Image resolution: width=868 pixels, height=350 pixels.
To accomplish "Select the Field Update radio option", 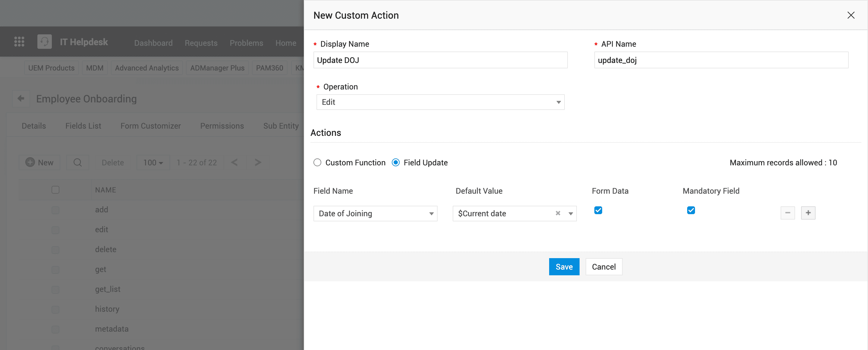I will point(396,162).
